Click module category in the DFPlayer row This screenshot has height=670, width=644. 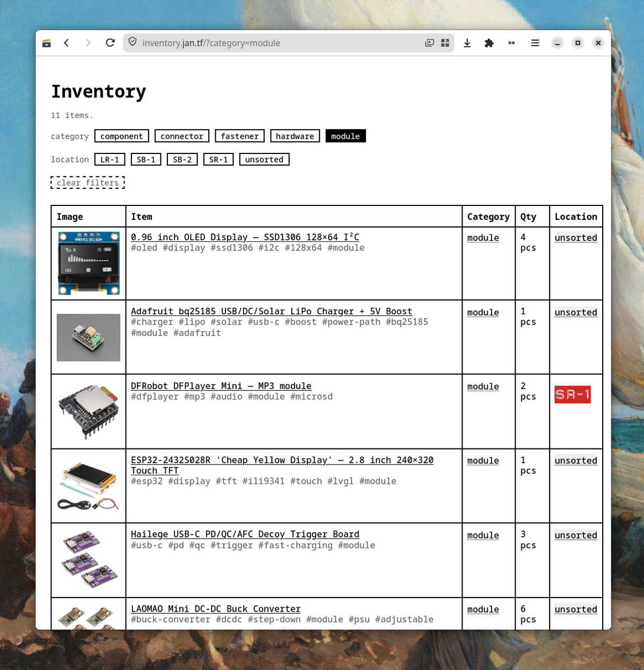pos(483,386)
